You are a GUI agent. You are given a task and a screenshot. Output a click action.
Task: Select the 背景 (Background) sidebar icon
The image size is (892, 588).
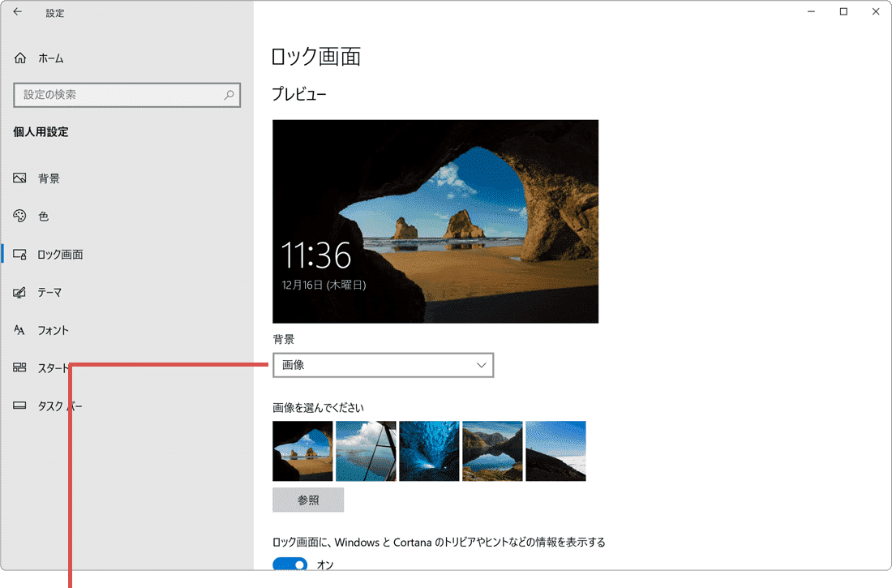point(19,178)
